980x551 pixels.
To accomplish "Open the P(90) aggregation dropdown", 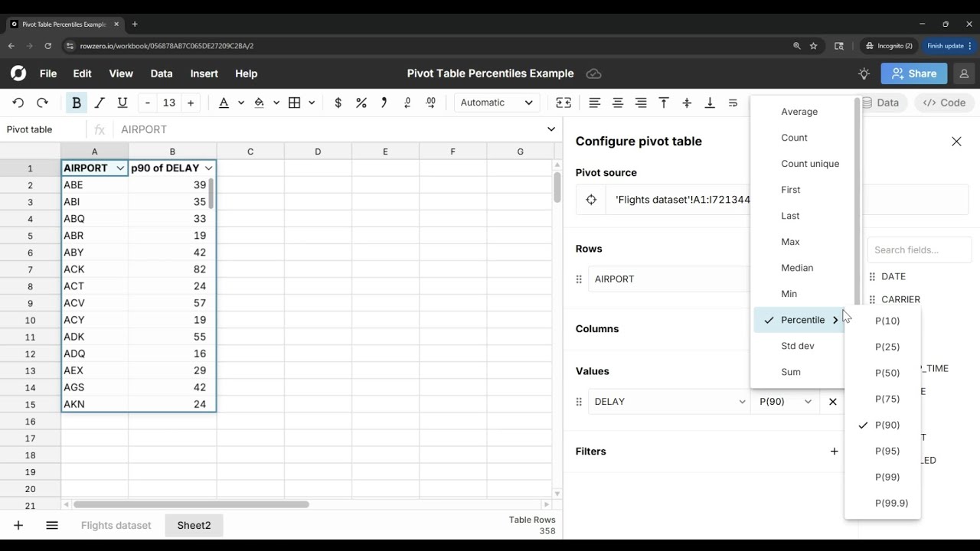I will point(785,402).
